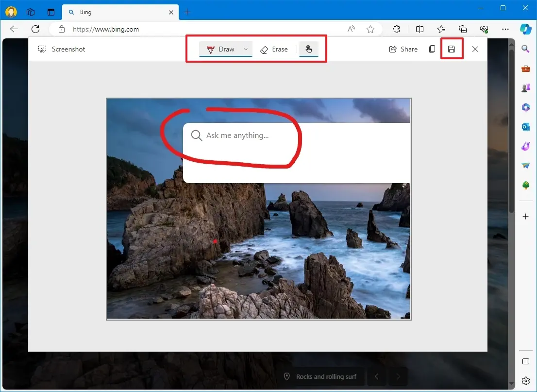Open the Favorites list icon
Viewport: 537px width, 392px height.
tap(441, 30)
